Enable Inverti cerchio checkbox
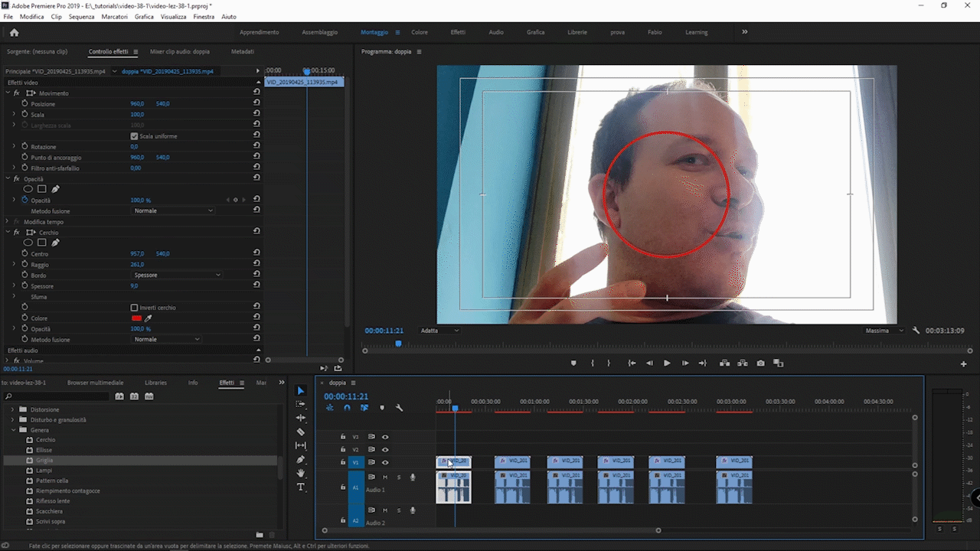980x551 pixels. pyautogui.click(x=135, y=308)
